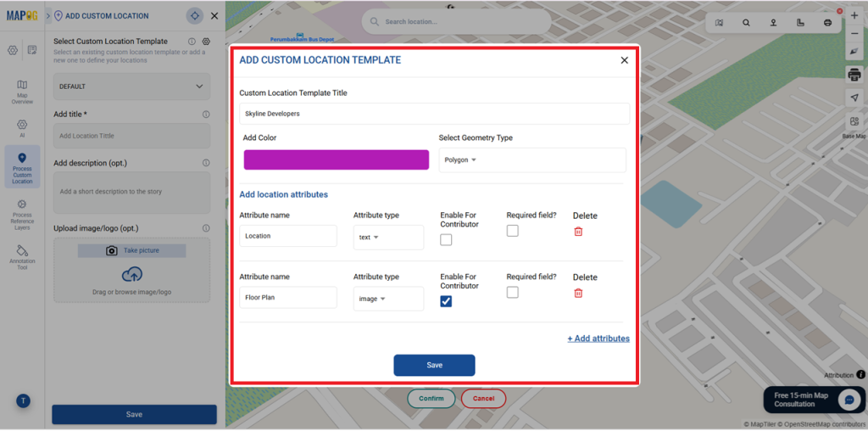The image size is (868, 431).
Task: Open the edit notes icon beside sidebar gear
Action: pos(32,50)
